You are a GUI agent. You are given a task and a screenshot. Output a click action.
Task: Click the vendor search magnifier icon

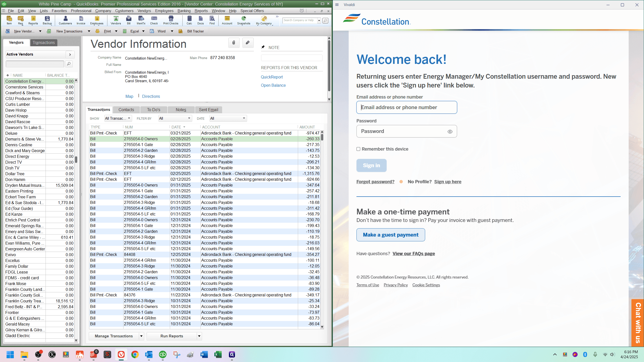pos(69,64)
